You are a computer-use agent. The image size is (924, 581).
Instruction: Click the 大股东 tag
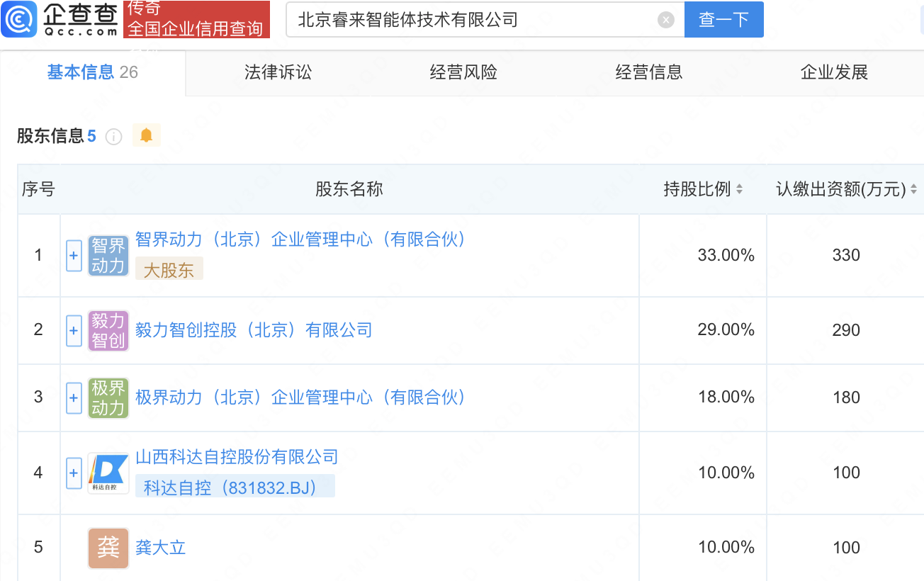[x=169, y=269]
